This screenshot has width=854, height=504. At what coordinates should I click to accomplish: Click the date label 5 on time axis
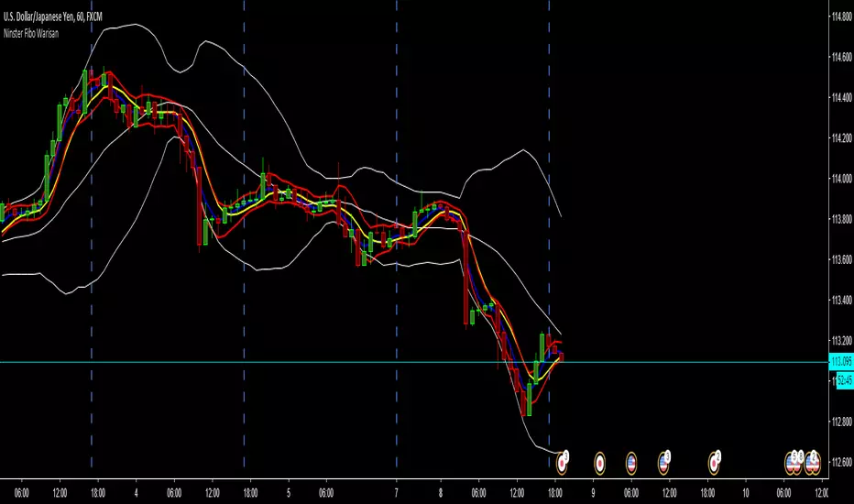coord(288,493)
